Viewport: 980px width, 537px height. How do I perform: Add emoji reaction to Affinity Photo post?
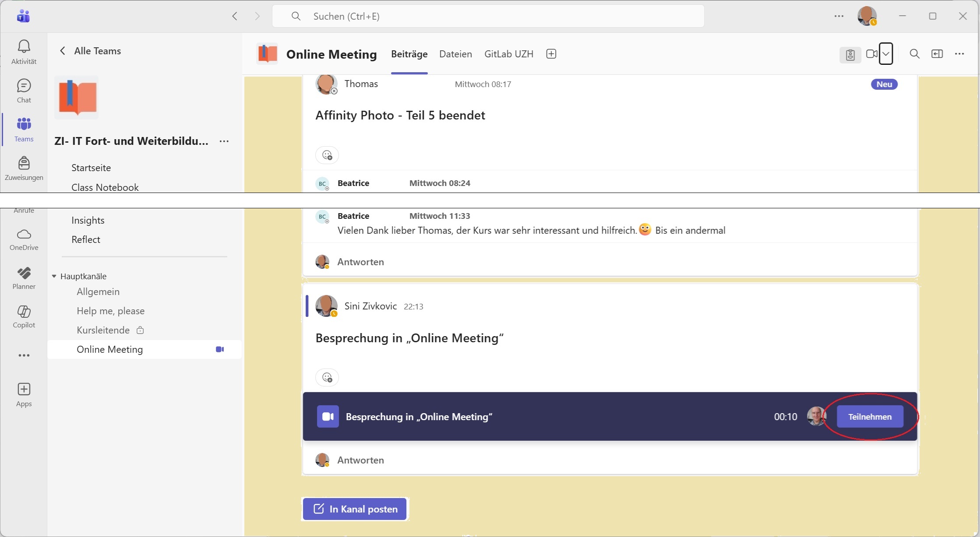pos(327,155)
